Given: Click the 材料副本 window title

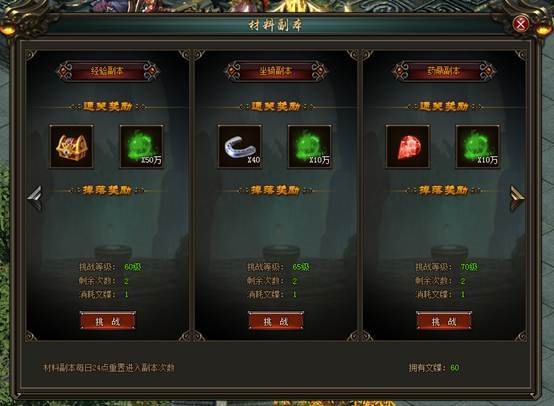Looking at the screenshot, I should tap(275, 25).
